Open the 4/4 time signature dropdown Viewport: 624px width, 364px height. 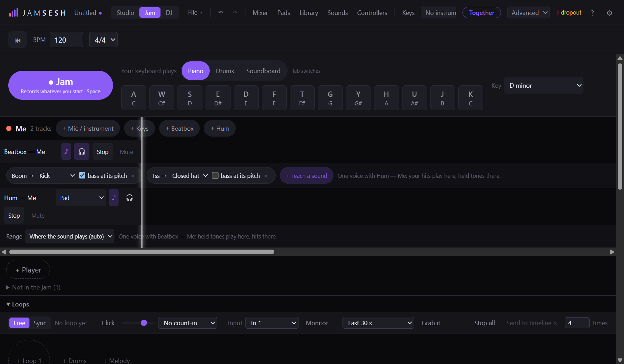(103, 40)
